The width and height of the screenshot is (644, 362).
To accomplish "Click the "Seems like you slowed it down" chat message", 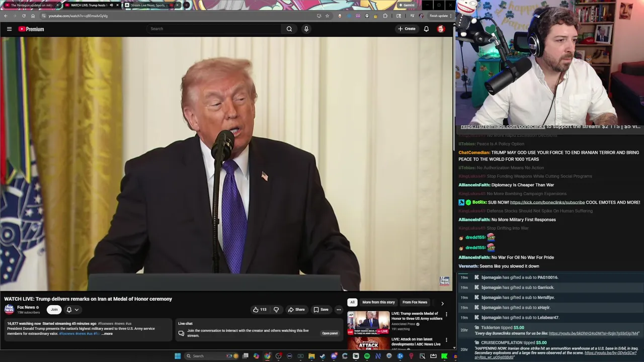I will pyautogui.click(x=509, y=266).
